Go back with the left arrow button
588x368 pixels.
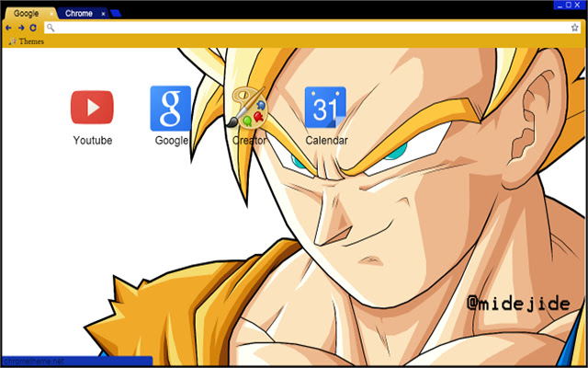tap(8, 28)
